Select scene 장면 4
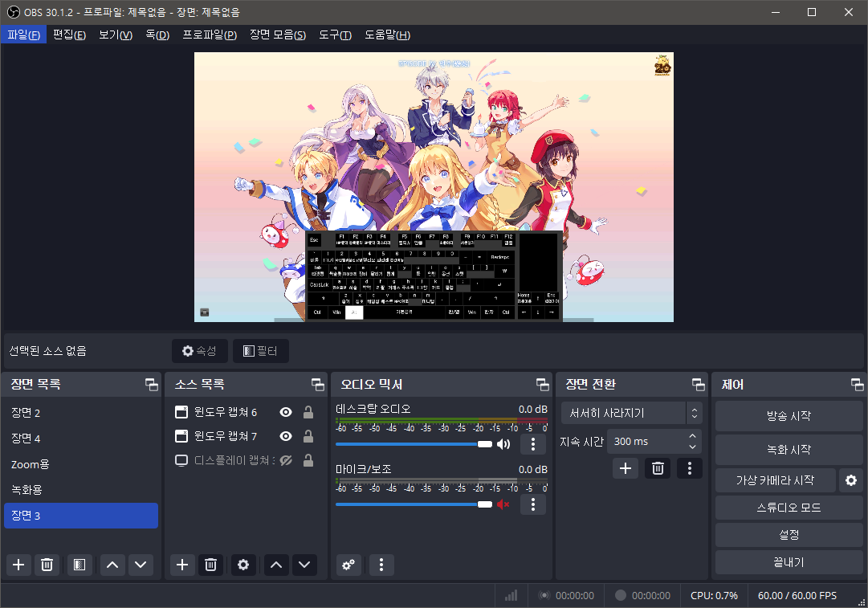868x608 pixels. pyautogui.click(x=81, y=439)
